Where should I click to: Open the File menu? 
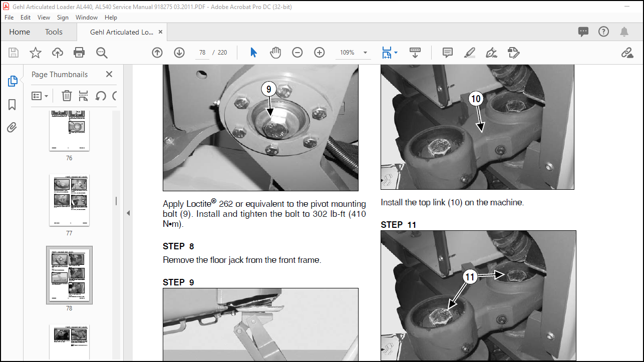(x=10, y=17)
